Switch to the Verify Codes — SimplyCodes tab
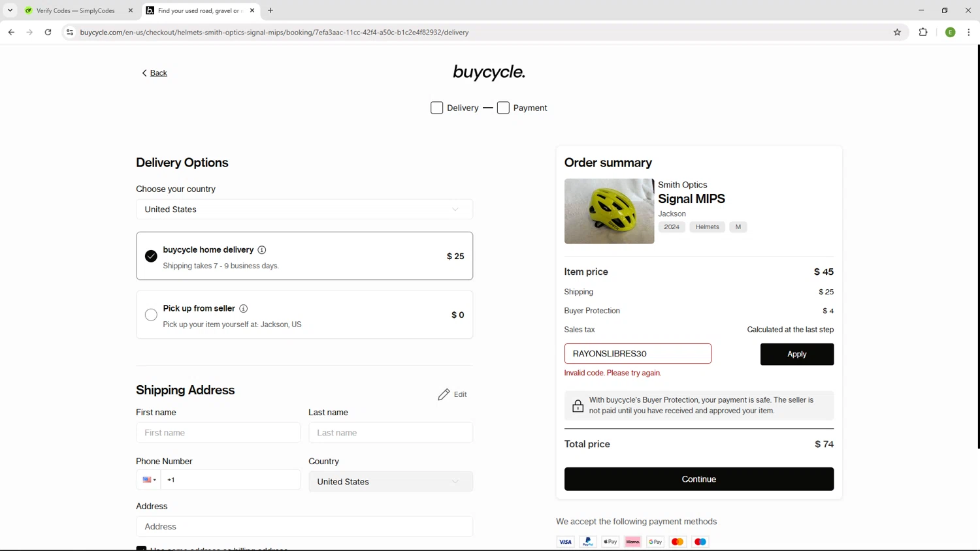Screen dimensions: 980x551 point(75,10)
